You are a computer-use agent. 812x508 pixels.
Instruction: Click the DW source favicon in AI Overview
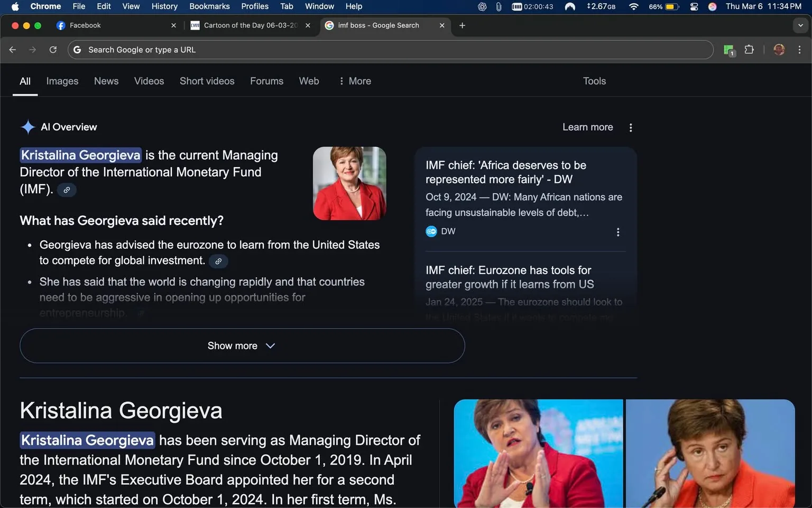click(x=431, y=231)
